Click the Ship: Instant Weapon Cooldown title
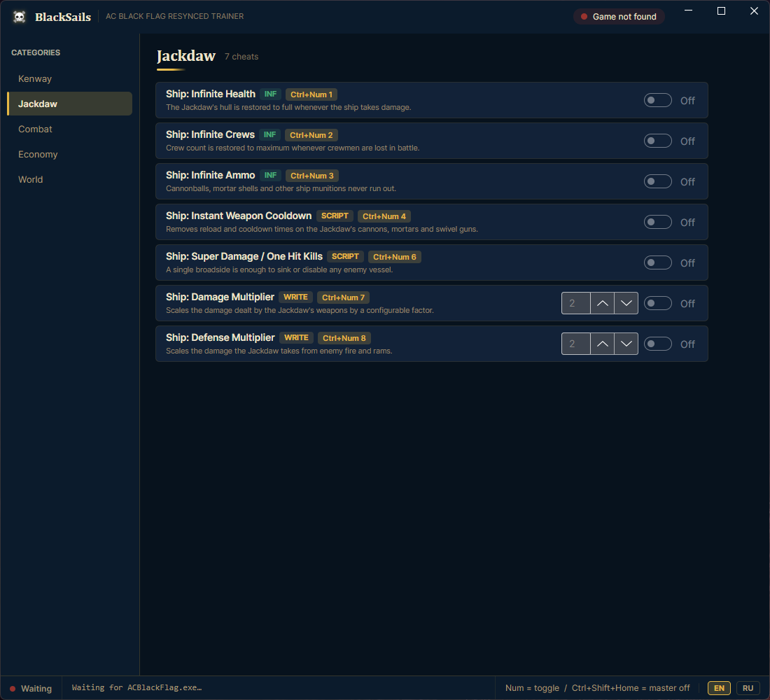 tap(239, 216)
